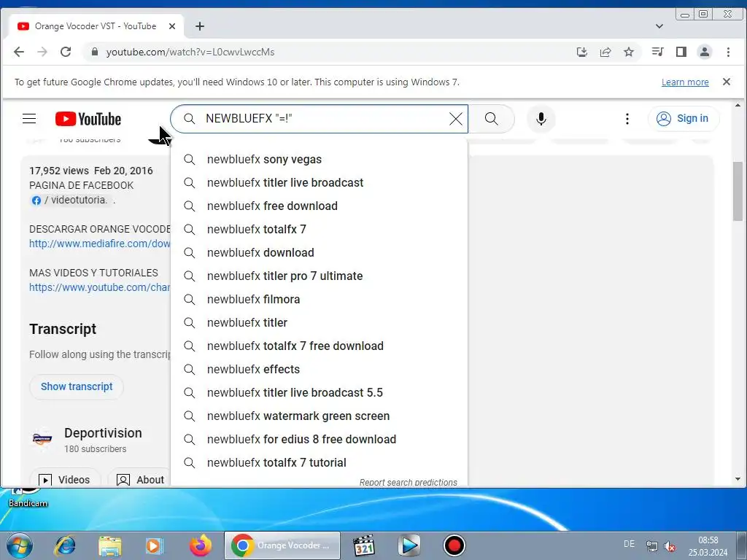This screenshot has width=747, height=560.
Task: Click Show transcript button
Action: tap(77, 386)
